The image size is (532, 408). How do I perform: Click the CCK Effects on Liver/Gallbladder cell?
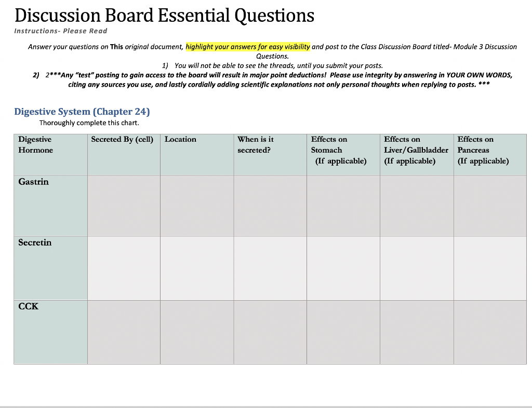coord(417,332)
